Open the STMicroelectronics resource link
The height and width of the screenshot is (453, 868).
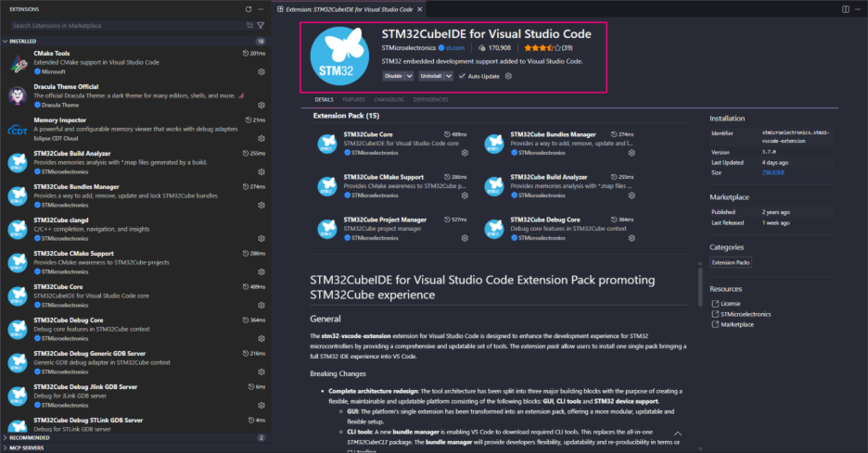[745, 314]
